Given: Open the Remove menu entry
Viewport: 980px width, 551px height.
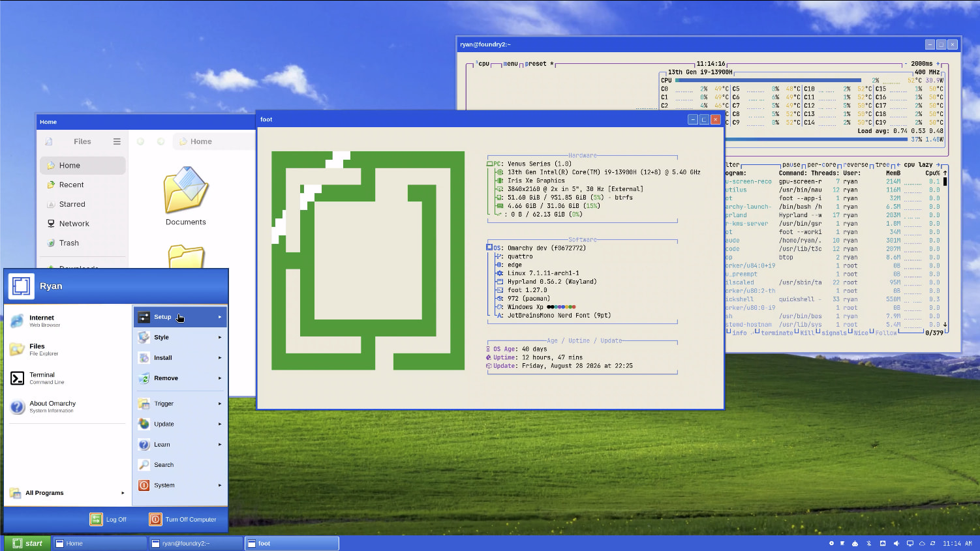Looking at the screenshot, I should tap(180, 378).
